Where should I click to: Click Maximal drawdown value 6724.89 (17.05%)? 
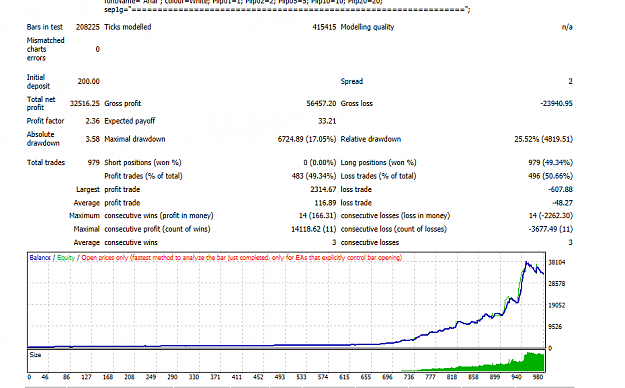pyautogui.click(x=307, y=139)
